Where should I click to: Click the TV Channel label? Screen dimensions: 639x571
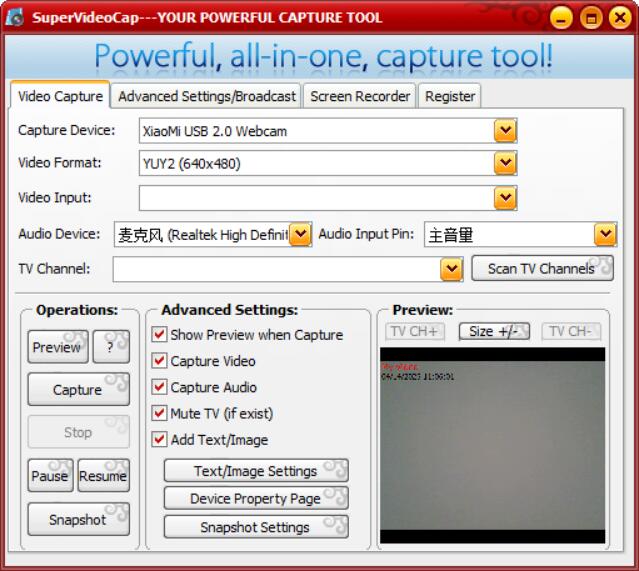tap(54, 269)
